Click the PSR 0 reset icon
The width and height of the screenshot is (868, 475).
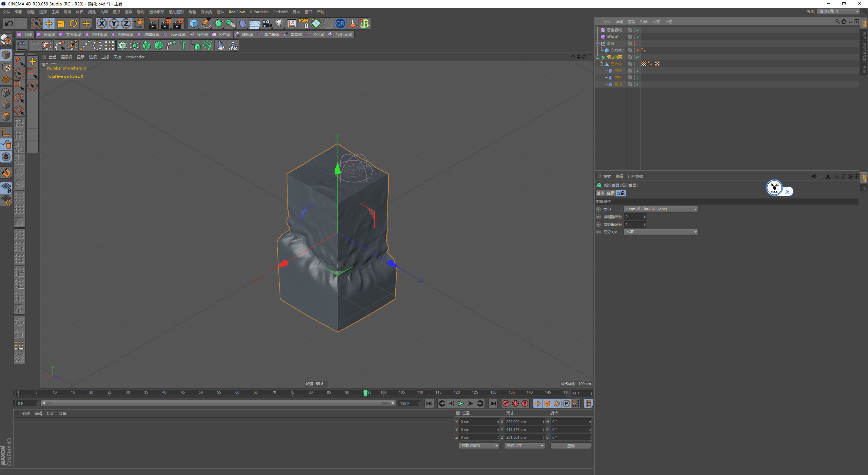point(303,23)
